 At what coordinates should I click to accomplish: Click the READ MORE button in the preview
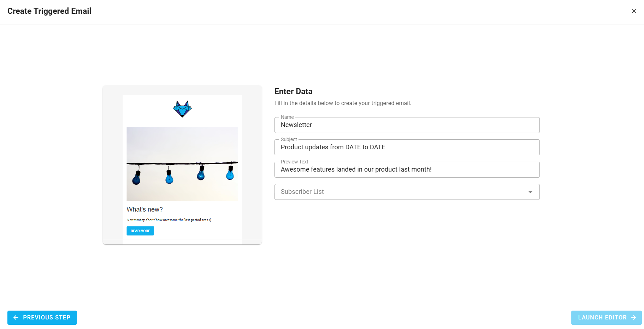click(140, 231)
